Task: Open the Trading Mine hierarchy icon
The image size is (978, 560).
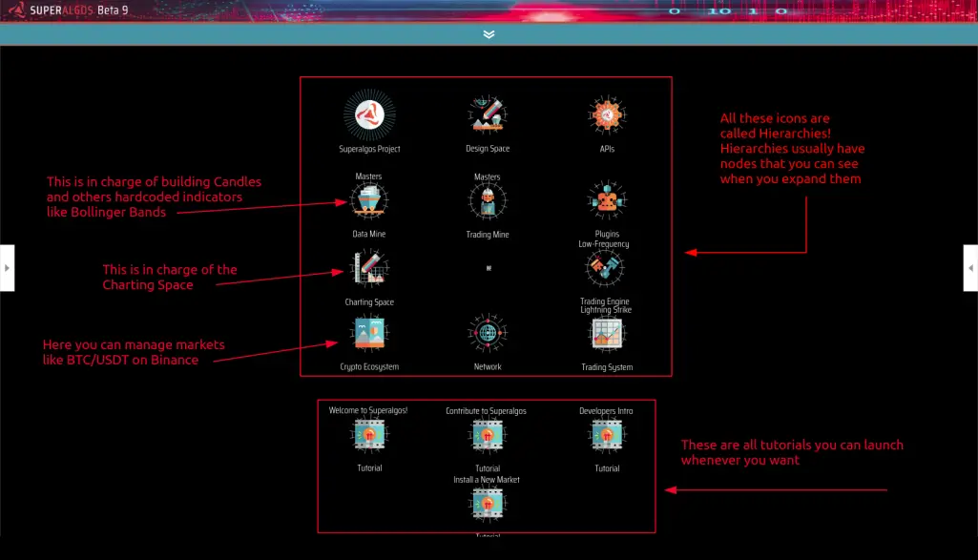Action: (x=488, y=201)
